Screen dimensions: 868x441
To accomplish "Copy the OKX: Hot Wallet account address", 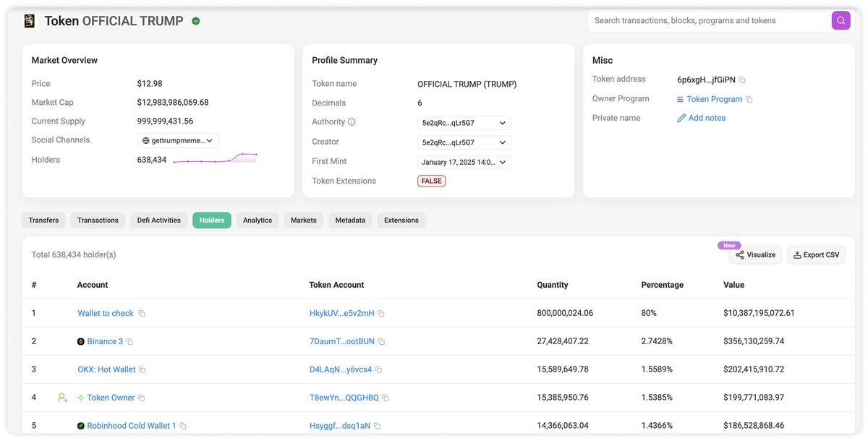I will click(142, 370).
